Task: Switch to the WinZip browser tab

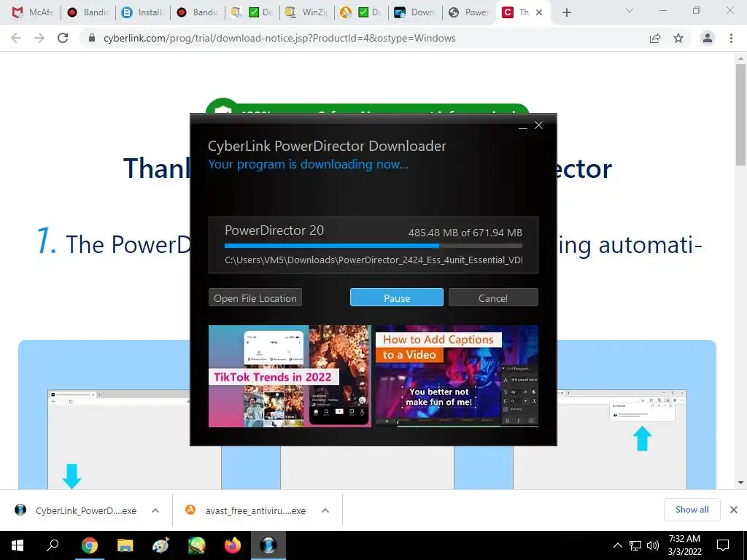Action: pyautogui.click(x=307, y=12)
